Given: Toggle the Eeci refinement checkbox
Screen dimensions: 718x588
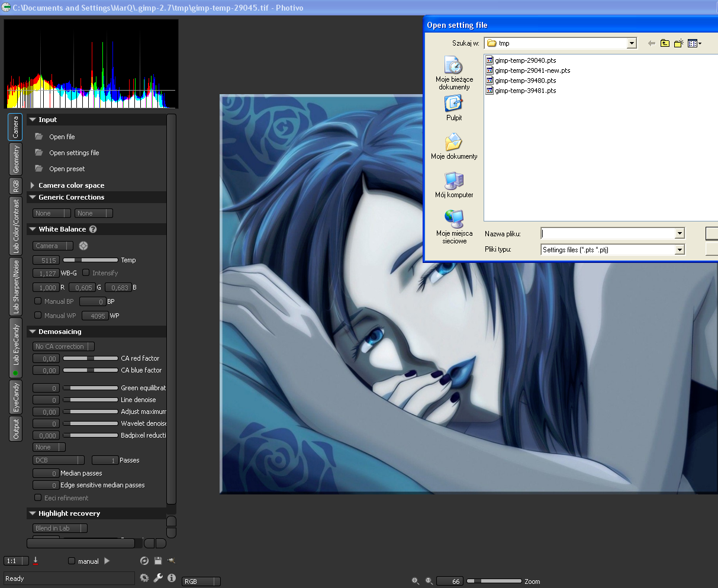Looking at the screenshot, I should tap(38, 497).
